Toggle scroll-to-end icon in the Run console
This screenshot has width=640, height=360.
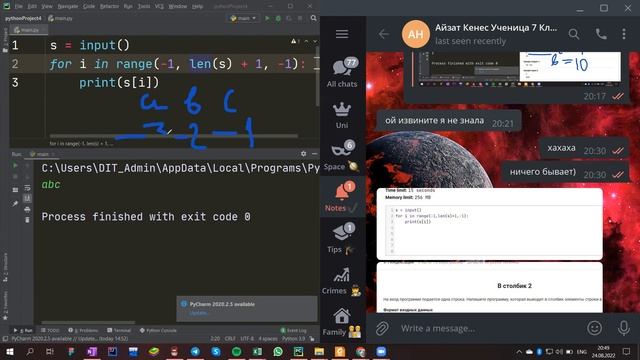(27, 198)
